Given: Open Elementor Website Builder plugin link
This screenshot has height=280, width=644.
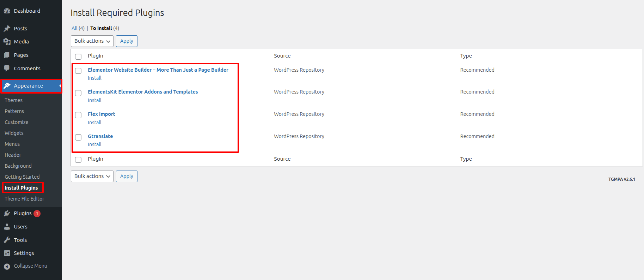Looking at the screenshot, I should [x=158, y=70].
